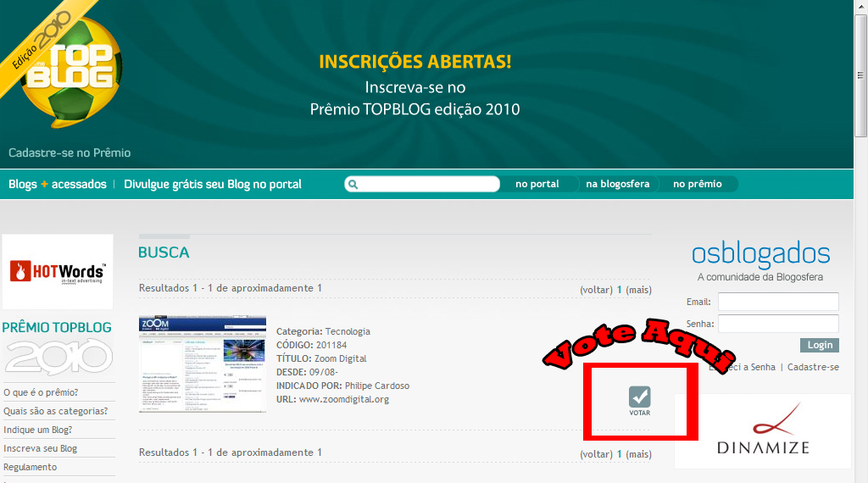Click top (voltar) pagination link

click(x=596, y=290)
